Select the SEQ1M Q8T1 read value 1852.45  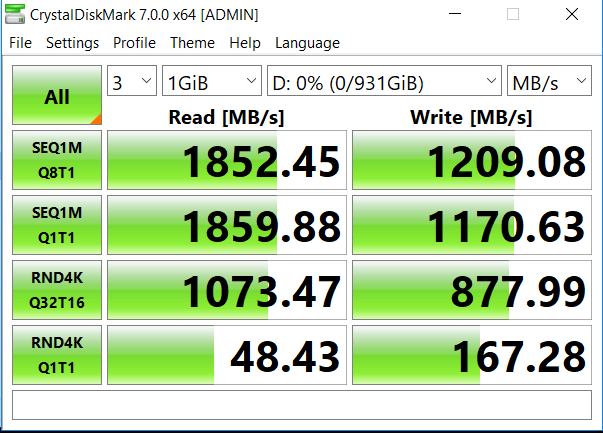227,160
